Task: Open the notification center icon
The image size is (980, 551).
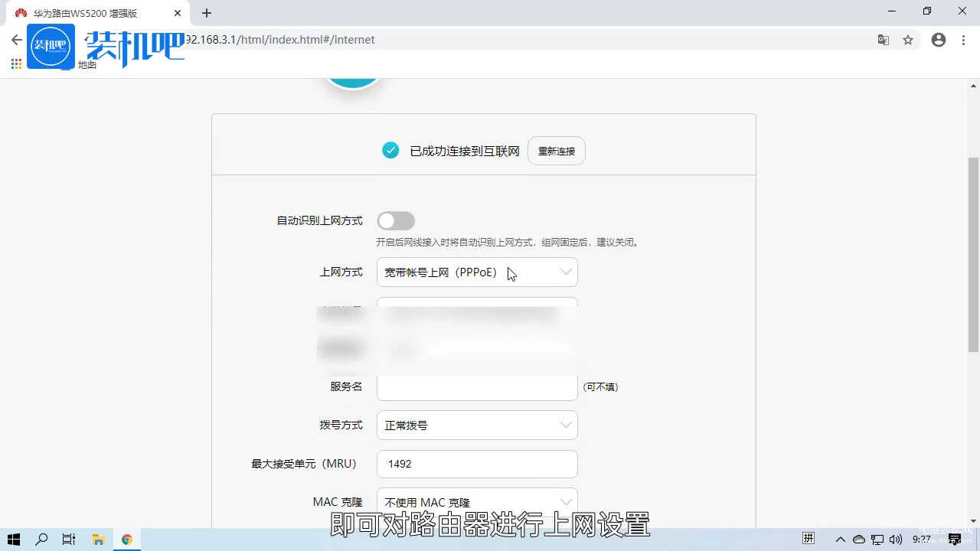Action: [x=955, y=540]
